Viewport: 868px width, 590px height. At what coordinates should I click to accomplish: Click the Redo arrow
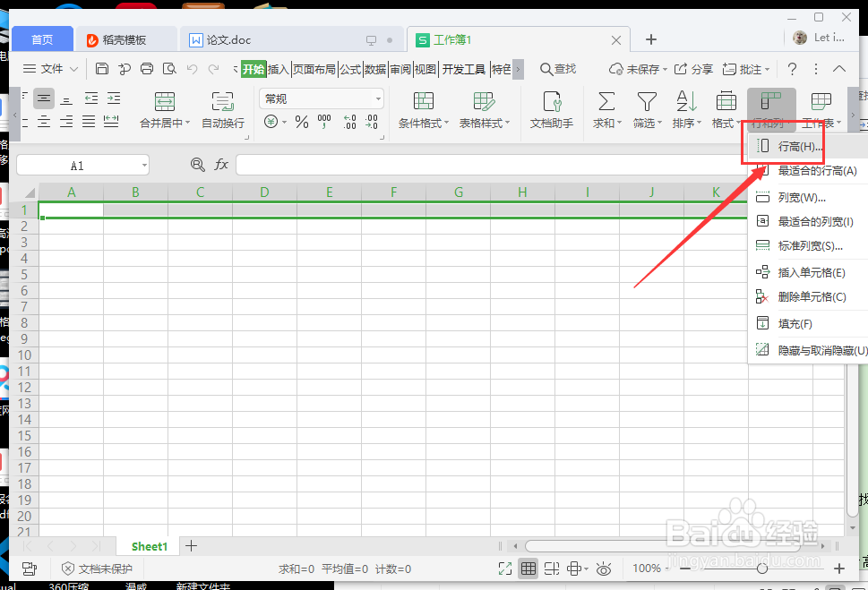click(214, 69)
